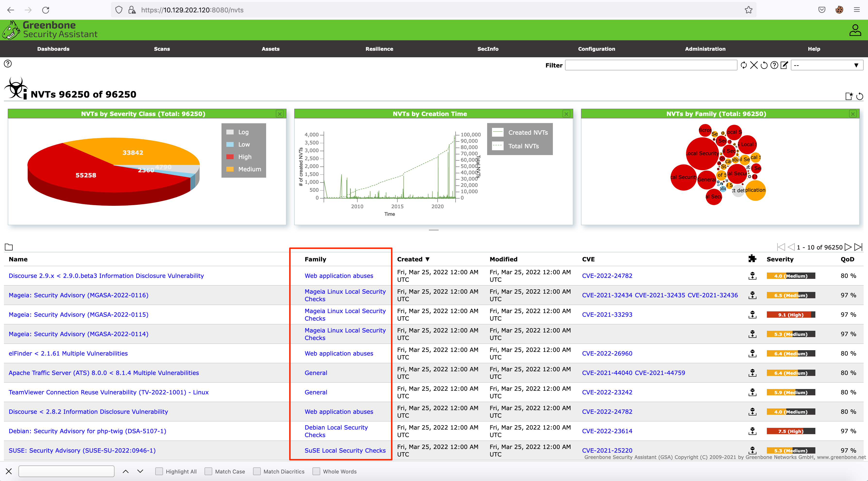Reset dashboard to defaults icon

point(860,96)
